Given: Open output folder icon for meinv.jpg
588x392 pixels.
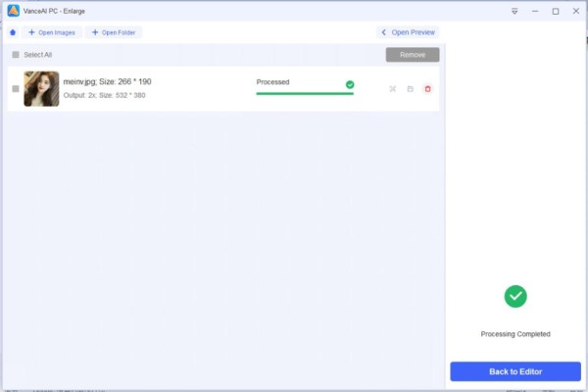Looking at the screenshot, I should (x=411, y=89).
